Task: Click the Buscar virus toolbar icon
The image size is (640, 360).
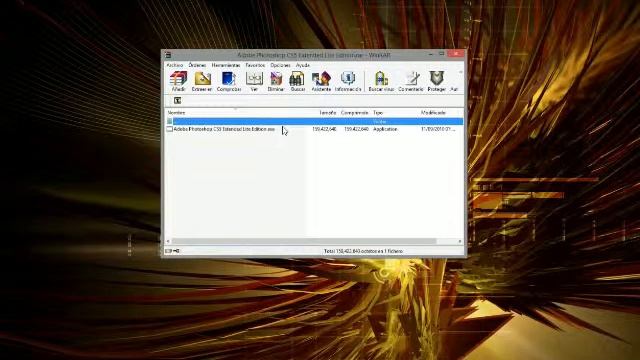Action: [381, 81]
